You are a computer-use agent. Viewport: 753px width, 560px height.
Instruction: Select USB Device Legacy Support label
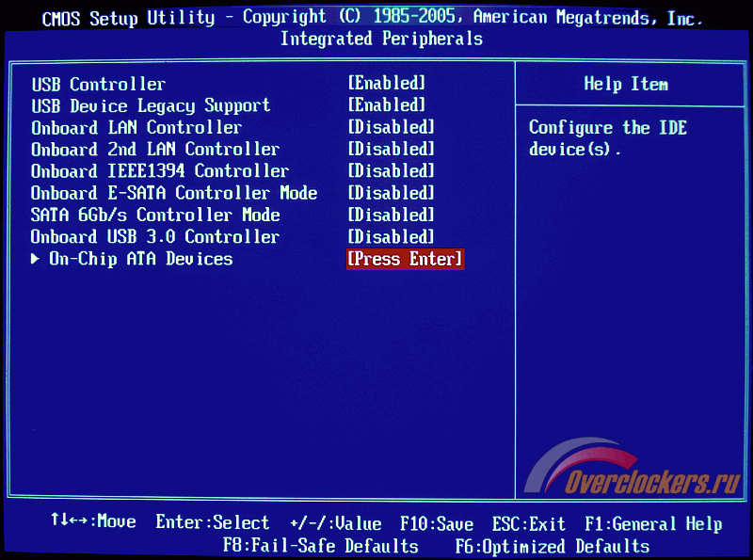point(151,106)
